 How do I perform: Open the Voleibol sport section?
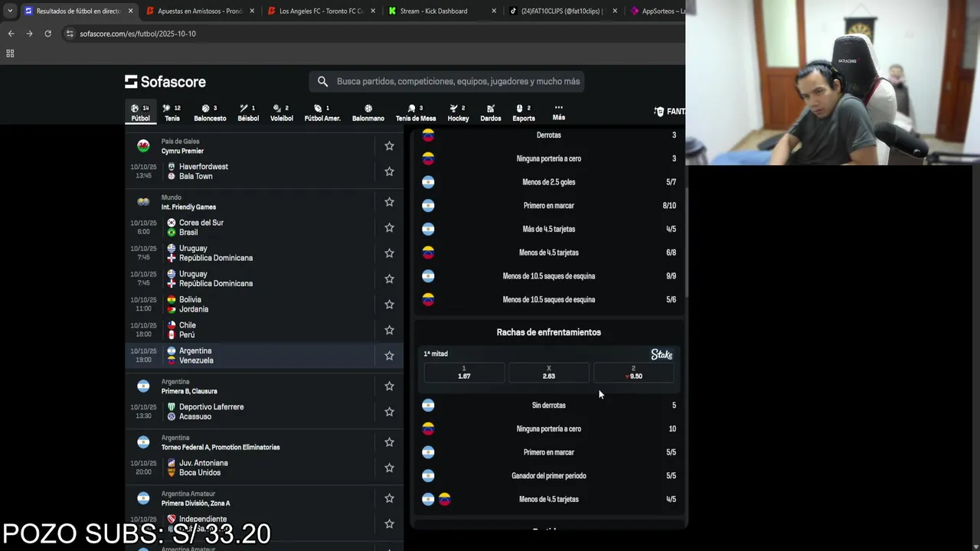(281, 112)
